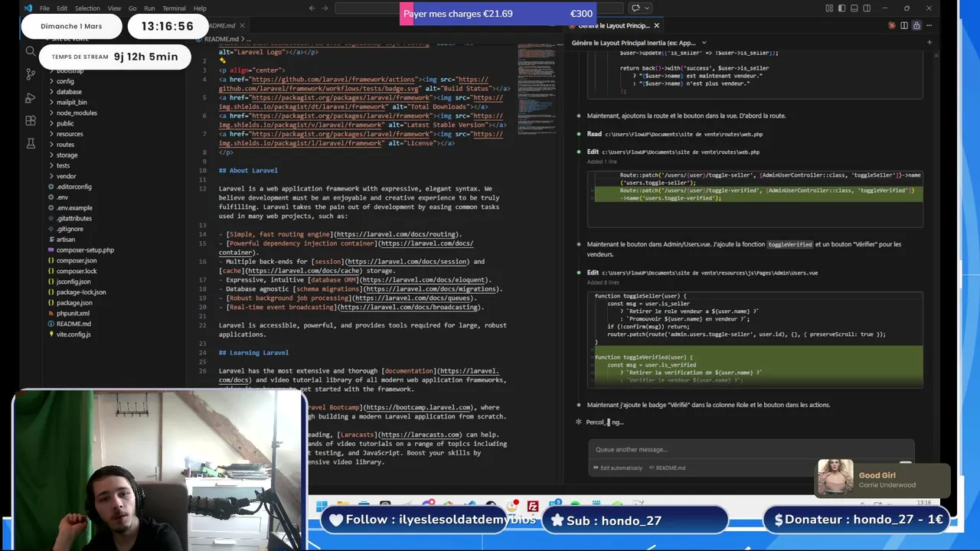Split the editor on the right
Viewport: 980px width, 551px height.
904,25
